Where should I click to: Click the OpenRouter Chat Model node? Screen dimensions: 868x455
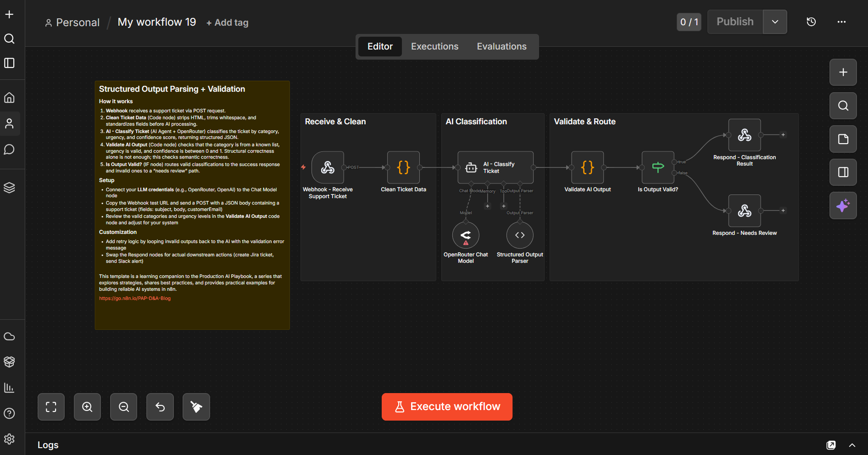[x=466, y=235]
